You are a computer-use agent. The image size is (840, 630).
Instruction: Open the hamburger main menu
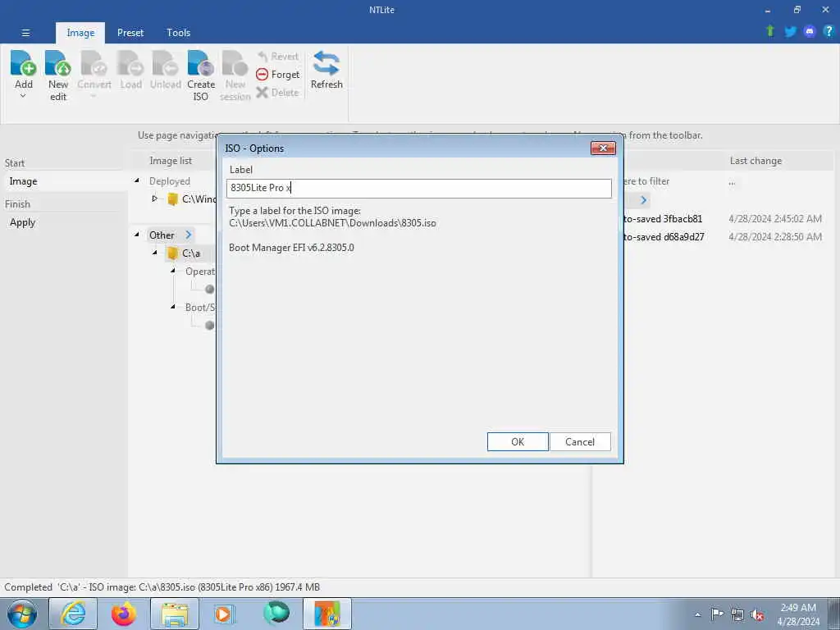coord(25,33)
